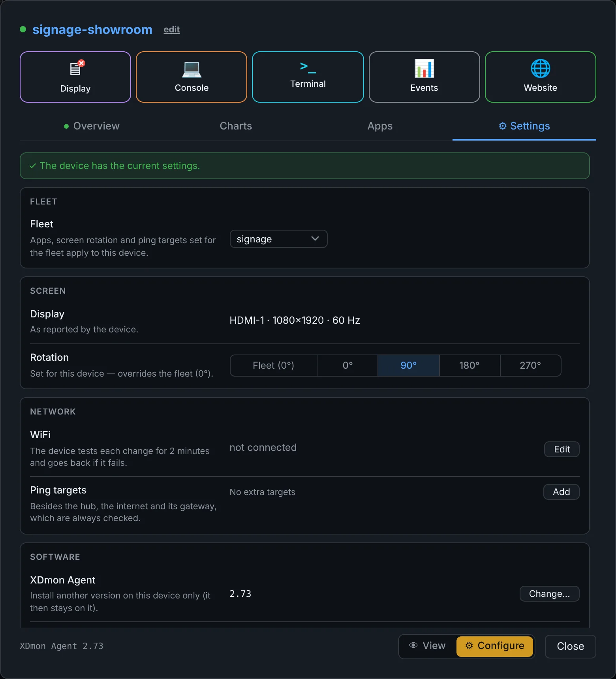616x679 pixels.
Task: Open the Events chart card
Action: pyautogui.click(x=424, y=77)
